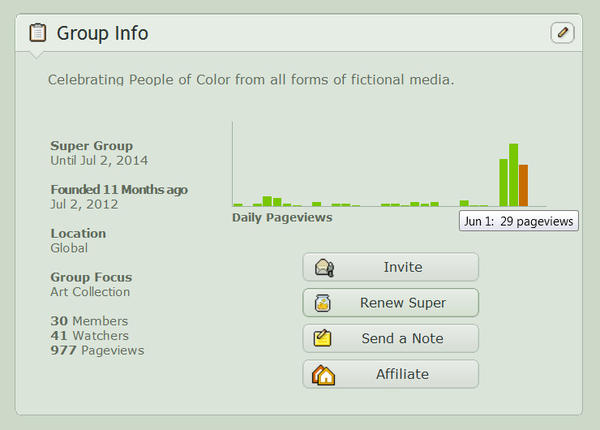This screenshot has width=600, height=430.
Task: Click the note icon on Send a Note
Action: coord(324,339)
